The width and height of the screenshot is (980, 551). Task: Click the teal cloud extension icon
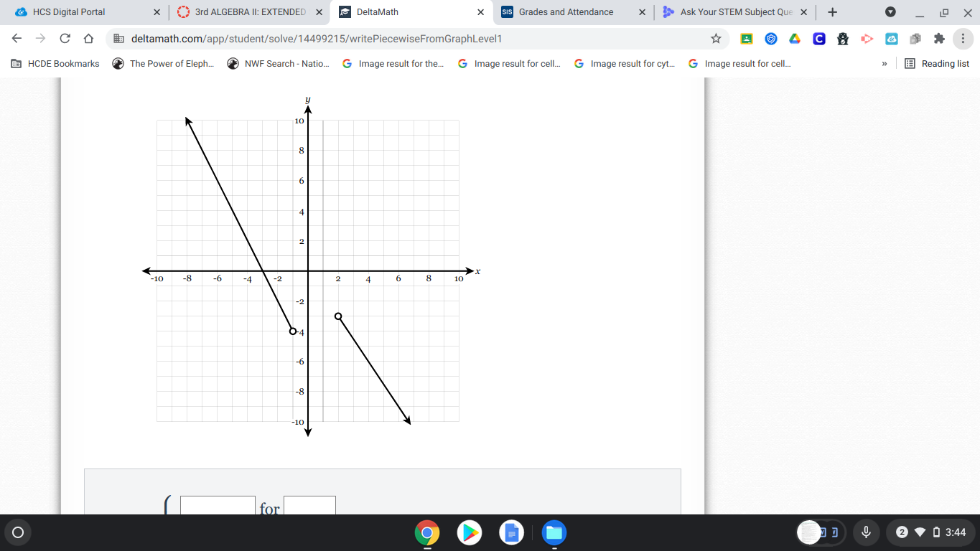tap(891, 39)
